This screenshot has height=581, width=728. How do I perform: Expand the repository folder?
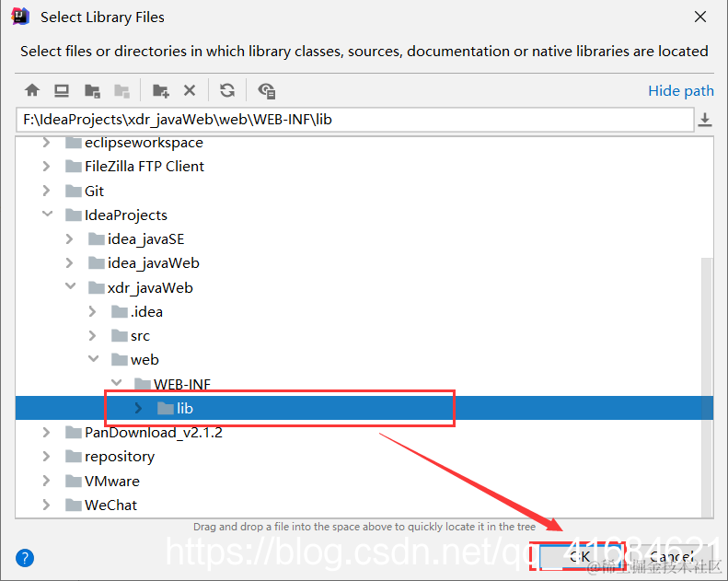point(46,457)
